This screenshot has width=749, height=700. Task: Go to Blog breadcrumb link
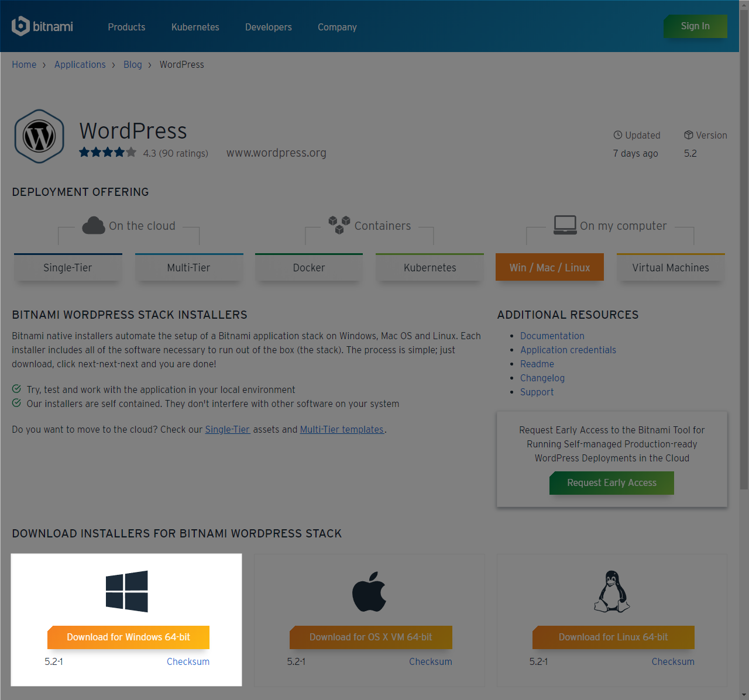tap(133, 64)
